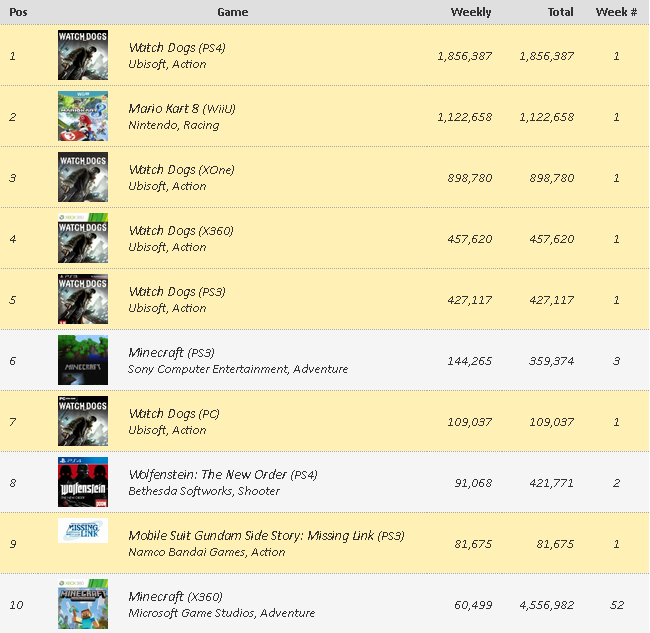The height and width of the screenshot is (633, 650).
Task: Select 'Ubisoft, Action' under Watch Dogs (PS4)
Action: pos(167,64)
